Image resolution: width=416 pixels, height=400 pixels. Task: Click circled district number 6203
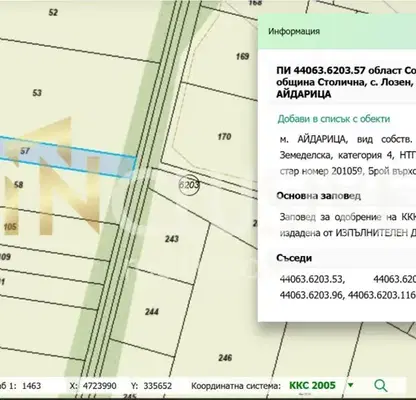[189, 184]
